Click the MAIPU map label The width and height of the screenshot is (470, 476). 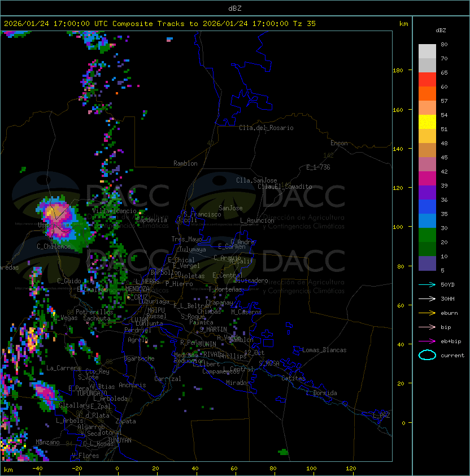point(156,310)
